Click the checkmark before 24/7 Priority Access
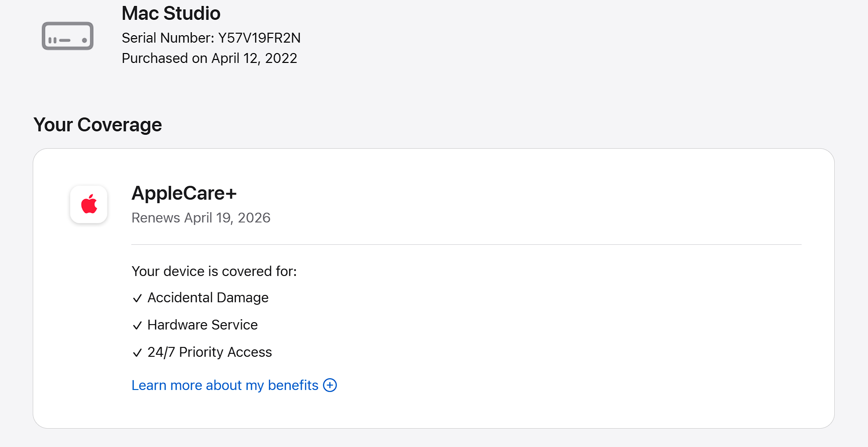This screenshot has height=447, width=868. click(x=137, y=353)
